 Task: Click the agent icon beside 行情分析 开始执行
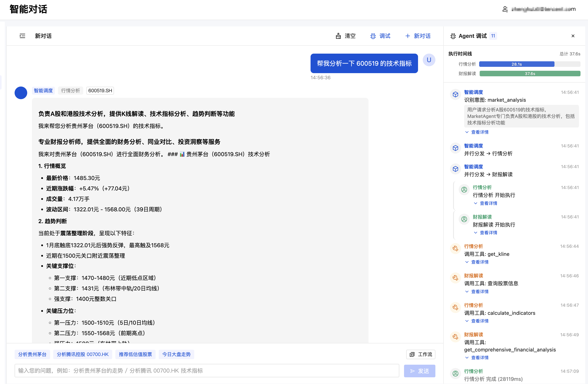pos(464,189)
